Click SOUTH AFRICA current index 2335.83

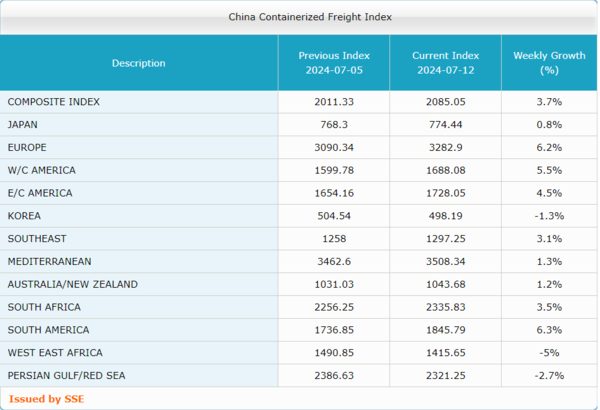click(x=445, y=307)
